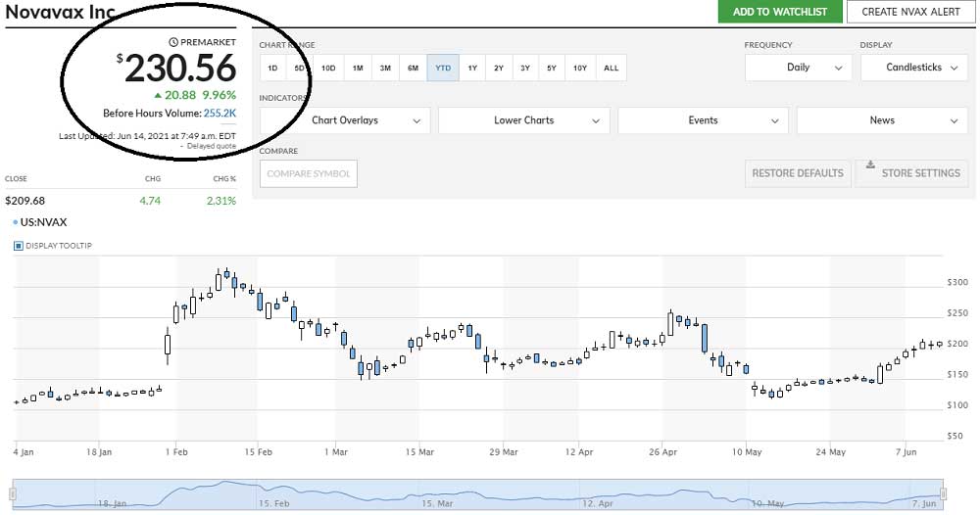The height and width of the screenshot is (515, 980).
Task: Click the premarket clock icon
Action: tap(173, 42)
